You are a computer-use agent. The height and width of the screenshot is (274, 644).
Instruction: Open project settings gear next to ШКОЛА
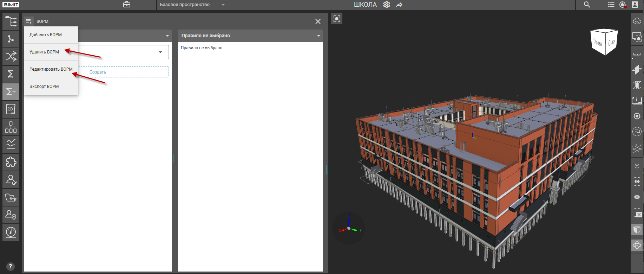387,5
